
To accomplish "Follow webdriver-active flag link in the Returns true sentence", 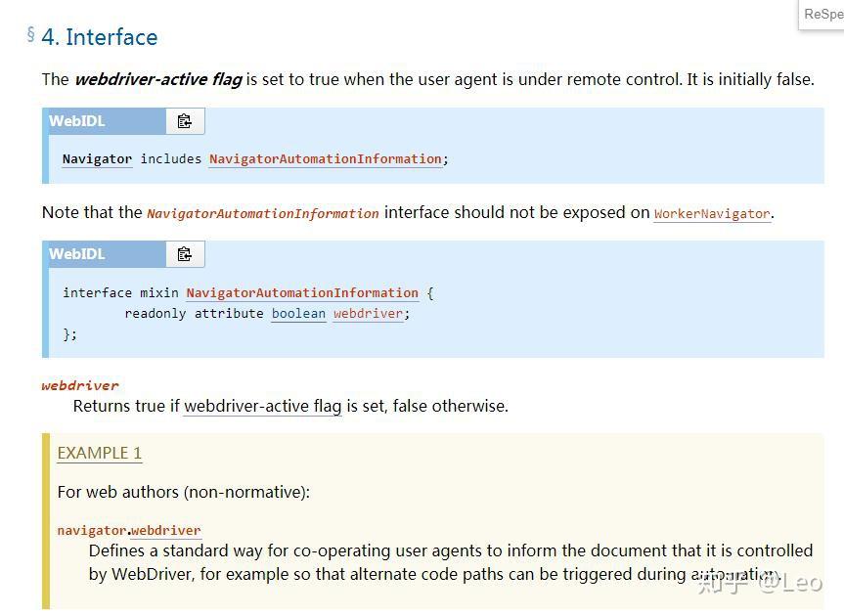I will [262, 406].
